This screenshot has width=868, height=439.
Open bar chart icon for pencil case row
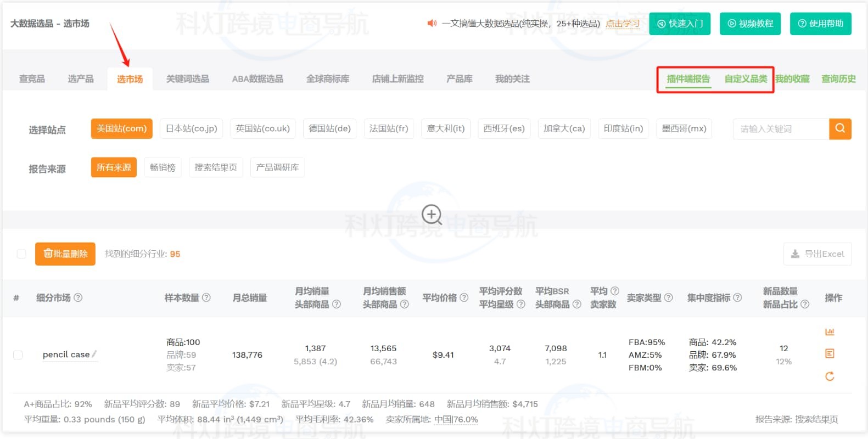coord(830,332)
